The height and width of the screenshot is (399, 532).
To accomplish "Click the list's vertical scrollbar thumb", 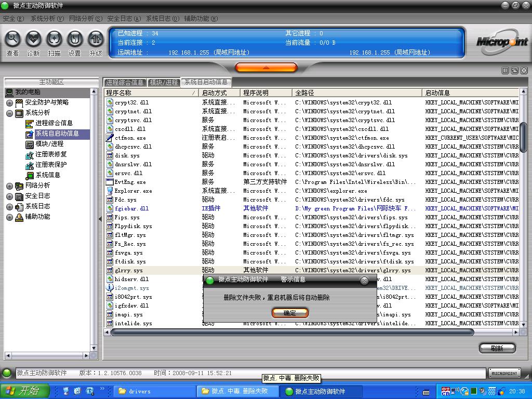I will point(523,137).
